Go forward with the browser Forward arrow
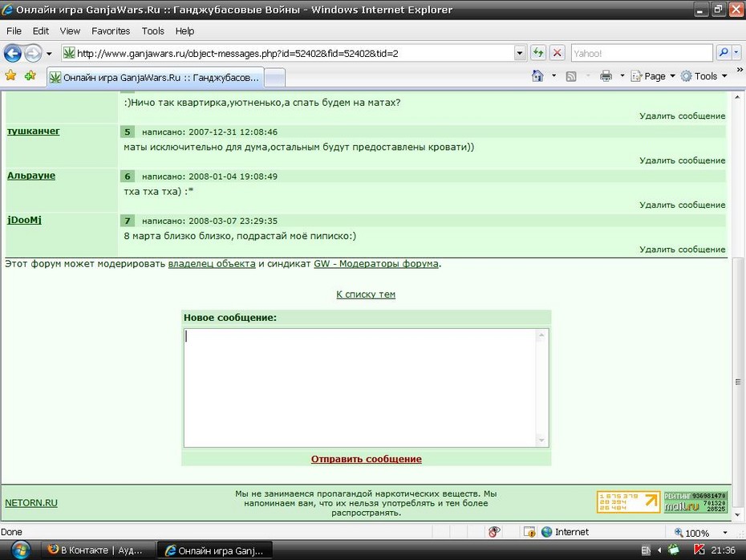The height and width of the screenshot is (560, 746). tap(33, 53)
